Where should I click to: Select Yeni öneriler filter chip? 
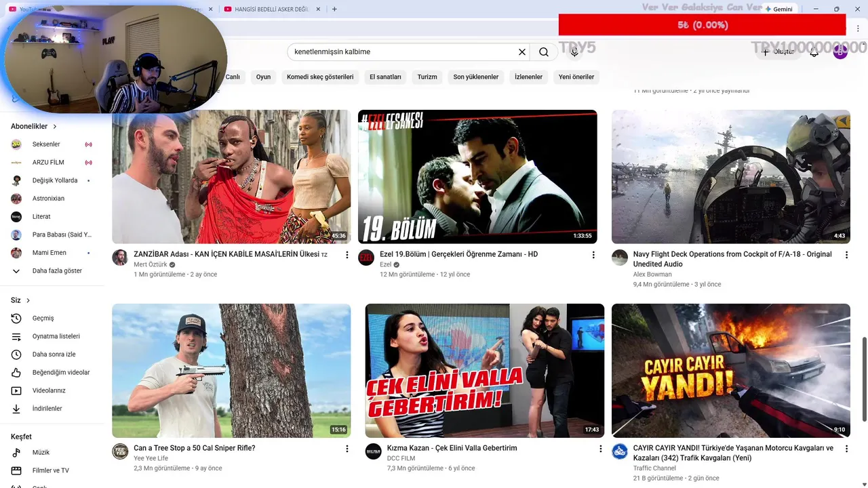[x=576, y=77]
